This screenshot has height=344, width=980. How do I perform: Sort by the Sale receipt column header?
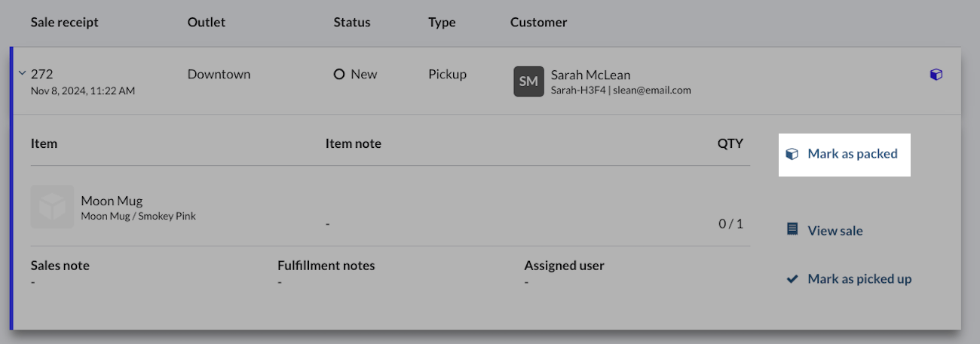coord(64,23)
